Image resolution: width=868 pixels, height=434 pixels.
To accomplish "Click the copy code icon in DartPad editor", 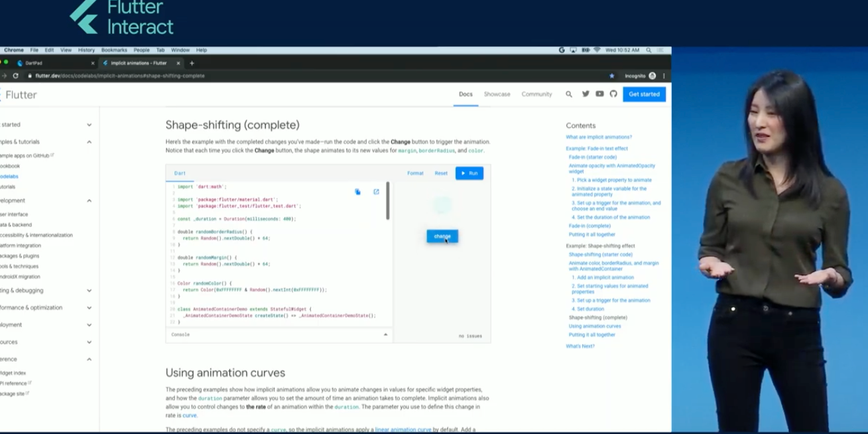I will pyautogui.click(x=357, y=192).
